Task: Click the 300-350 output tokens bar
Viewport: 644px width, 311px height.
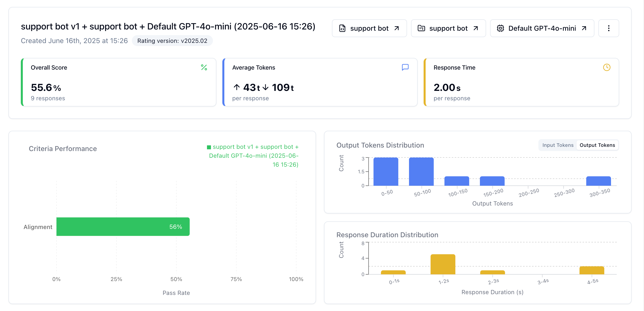Action: tap(598, 181)
